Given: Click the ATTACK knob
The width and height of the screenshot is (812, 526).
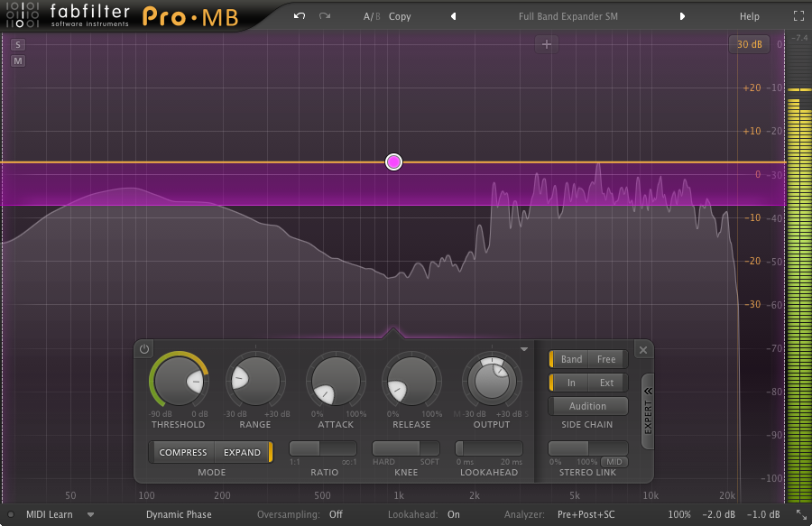Looking at the screenshot, I should [336, 382].
